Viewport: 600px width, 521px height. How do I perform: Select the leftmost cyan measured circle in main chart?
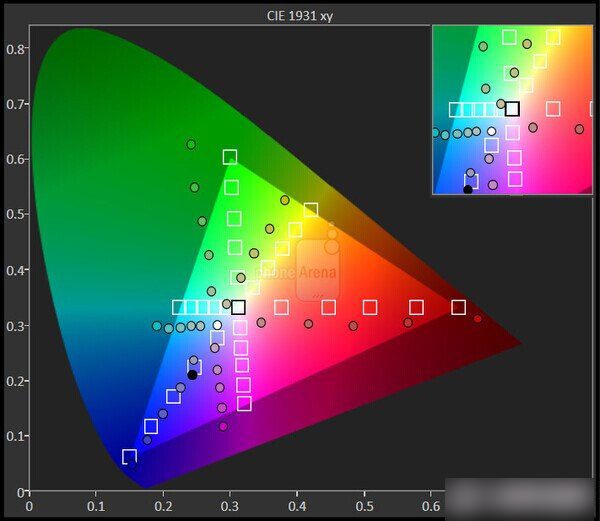click(x=157, y=326)
